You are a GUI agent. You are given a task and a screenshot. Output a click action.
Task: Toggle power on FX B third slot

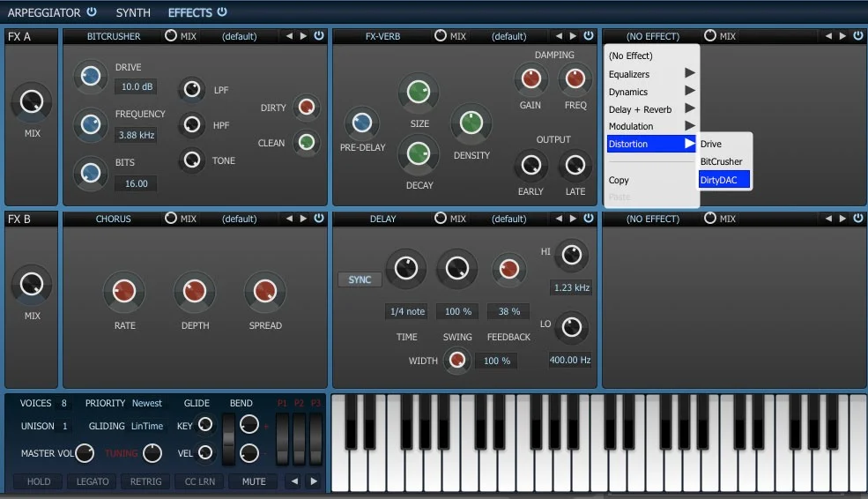[x=858, y=219]
